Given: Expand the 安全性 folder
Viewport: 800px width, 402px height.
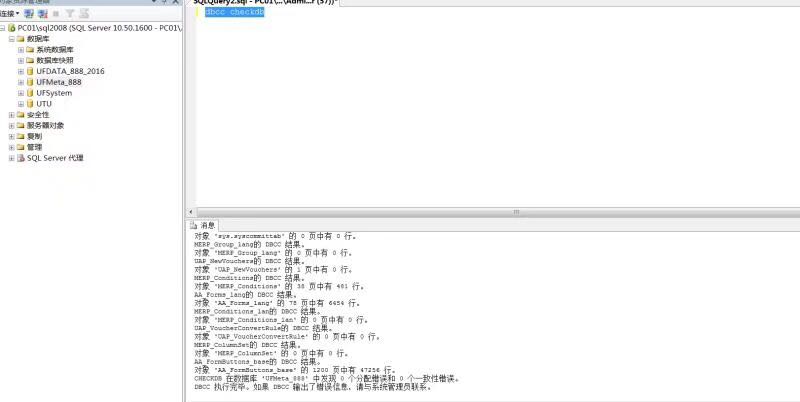Looking at the screenshot, I should point(11,115).
